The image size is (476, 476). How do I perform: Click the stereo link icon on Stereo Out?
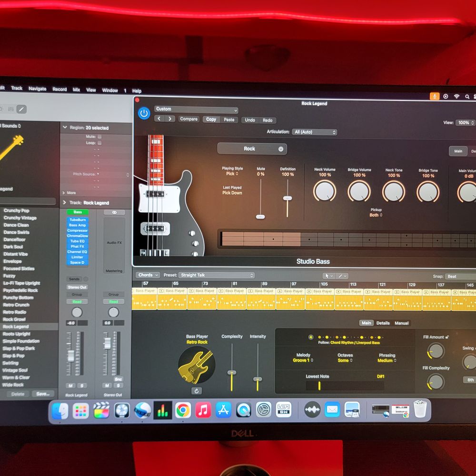[x=114, y=212]
